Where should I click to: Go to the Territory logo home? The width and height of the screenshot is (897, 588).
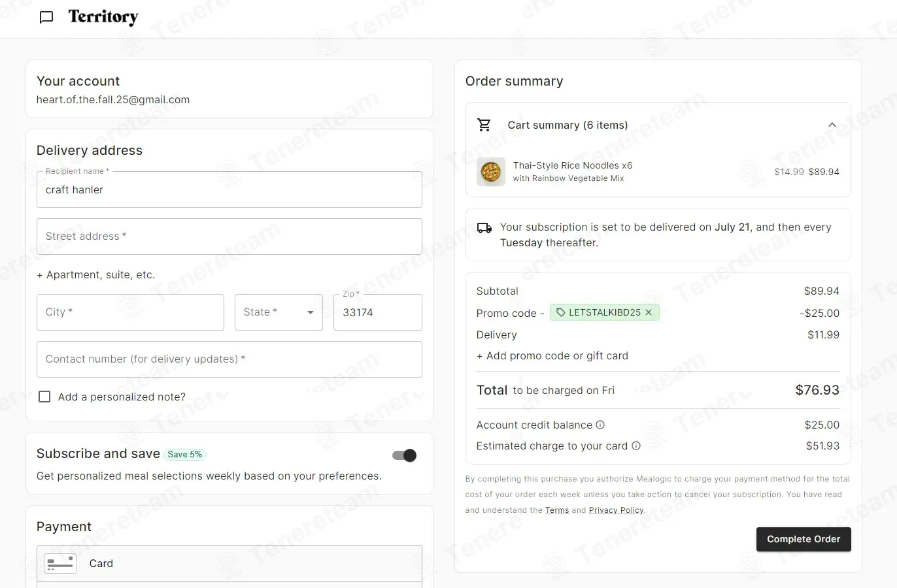103,17
